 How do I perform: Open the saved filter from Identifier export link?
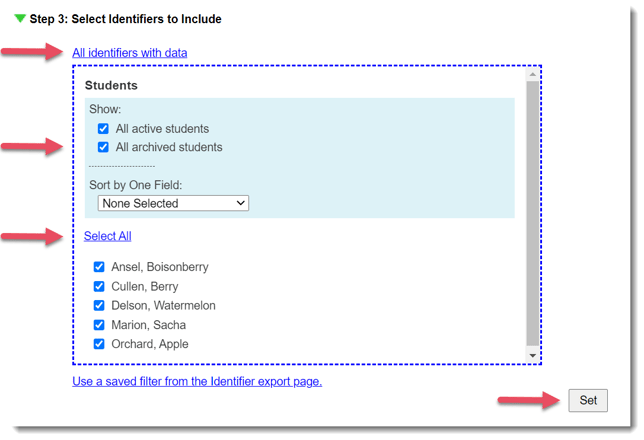197,381
